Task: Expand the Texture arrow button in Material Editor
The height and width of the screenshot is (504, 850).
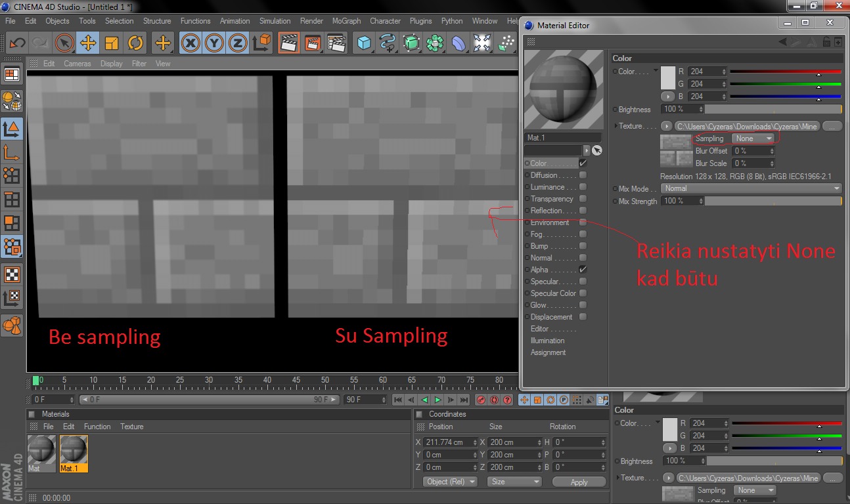Action: (667, 126)
